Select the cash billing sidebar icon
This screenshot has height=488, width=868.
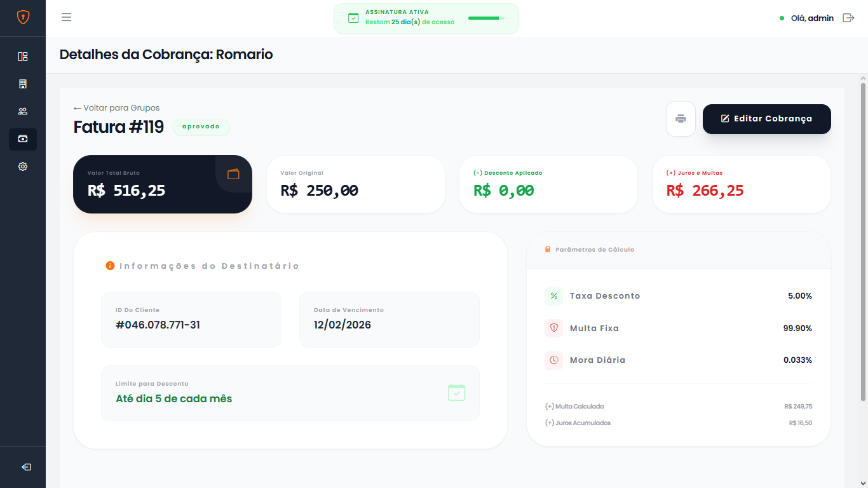23,139
